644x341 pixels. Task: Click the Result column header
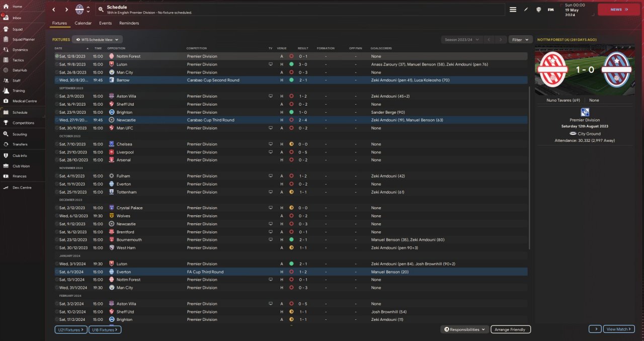click(x=303, y=48)
